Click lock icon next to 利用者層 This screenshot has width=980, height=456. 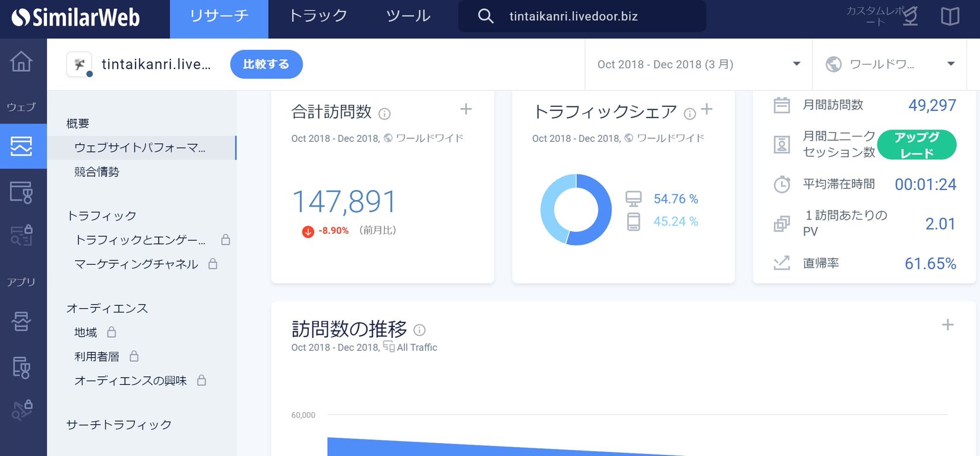tap(134, 356)
